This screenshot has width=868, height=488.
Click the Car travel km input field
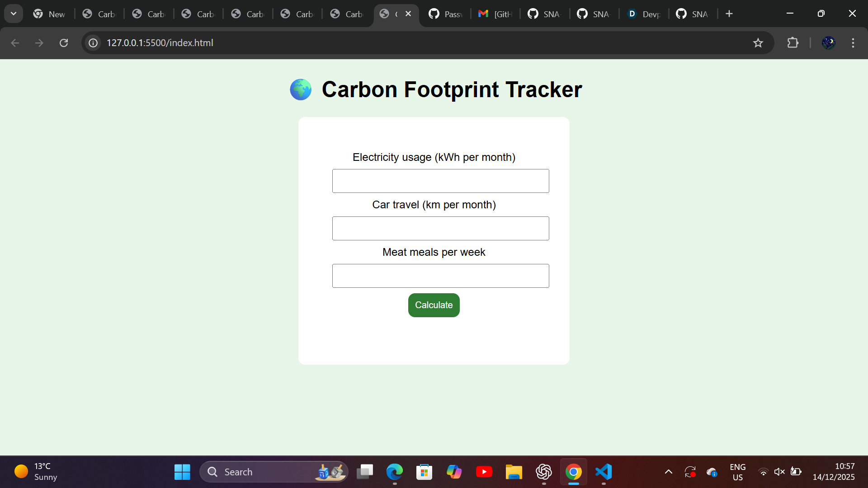[440, 228]
